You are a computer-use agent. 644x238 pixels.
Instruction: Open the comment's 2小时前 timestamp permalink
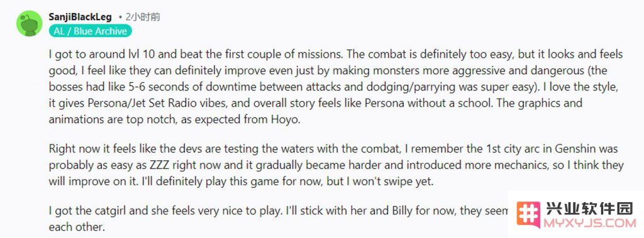[x=142, y=17]
